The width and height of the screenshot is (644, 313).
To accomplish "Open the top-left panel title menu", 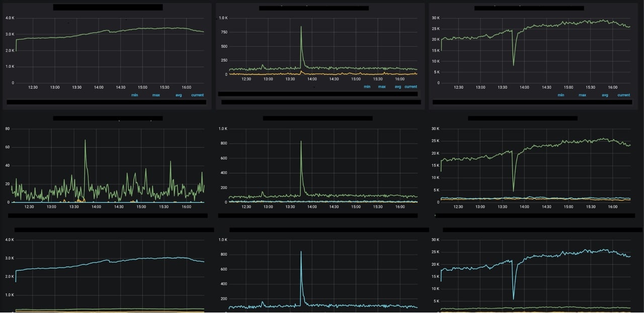I will [107, 7].
